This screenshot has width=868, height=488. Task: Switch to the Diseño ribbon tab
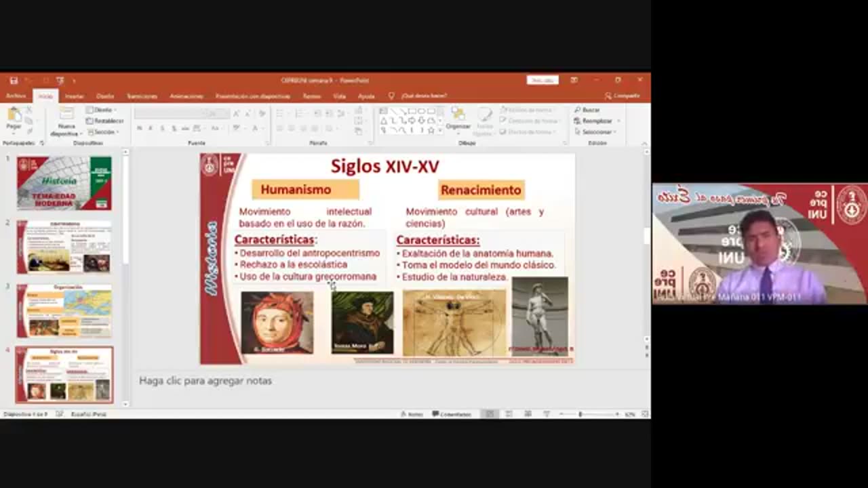105,96
